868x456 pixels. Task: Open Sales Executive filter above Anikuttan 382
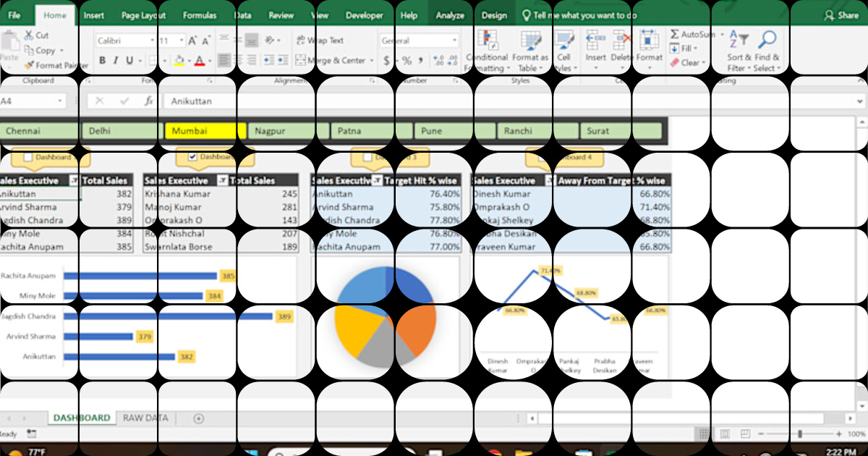point(74,180)
